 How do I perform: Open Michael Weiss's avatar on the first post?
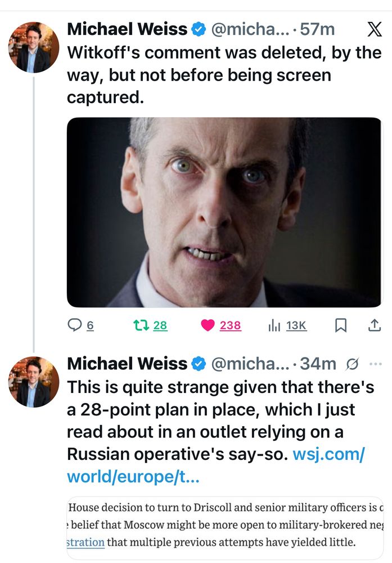[x=34, y=47]
